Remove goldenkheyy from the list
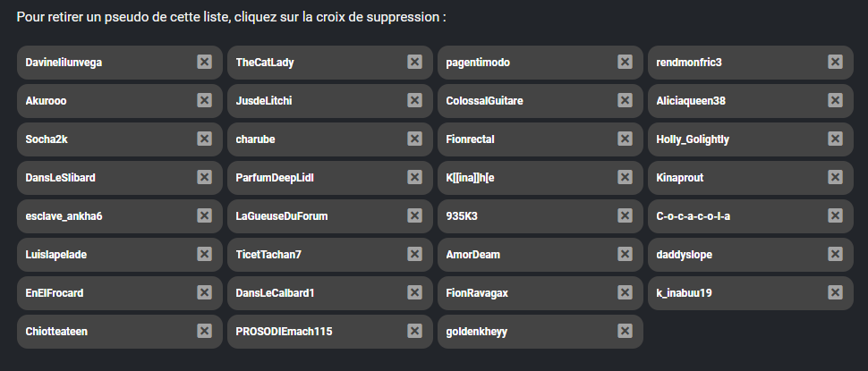 click(625, 331)
